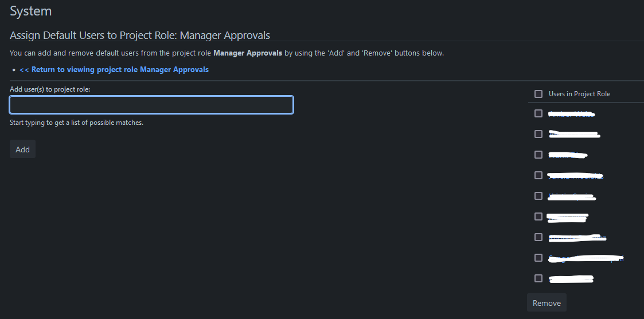Focus the 'Add user(s) to project role' field
The height and width of the screenshot is (319, 644).
click(x=151, y=105)
